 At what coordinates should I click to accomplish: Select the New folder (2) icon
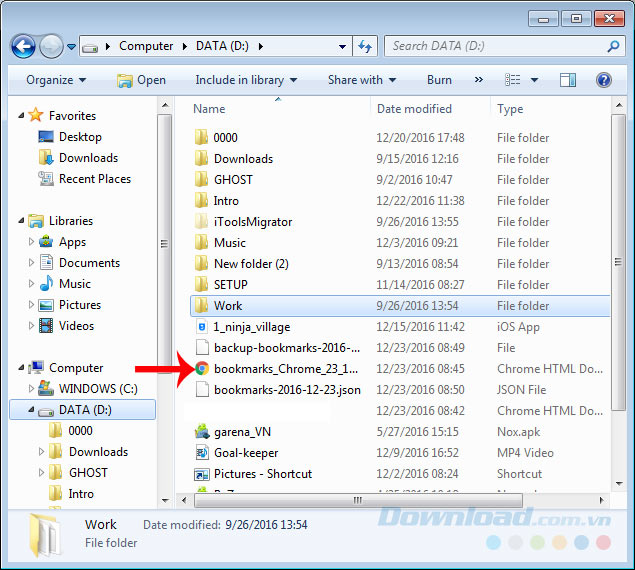(201, 264)
